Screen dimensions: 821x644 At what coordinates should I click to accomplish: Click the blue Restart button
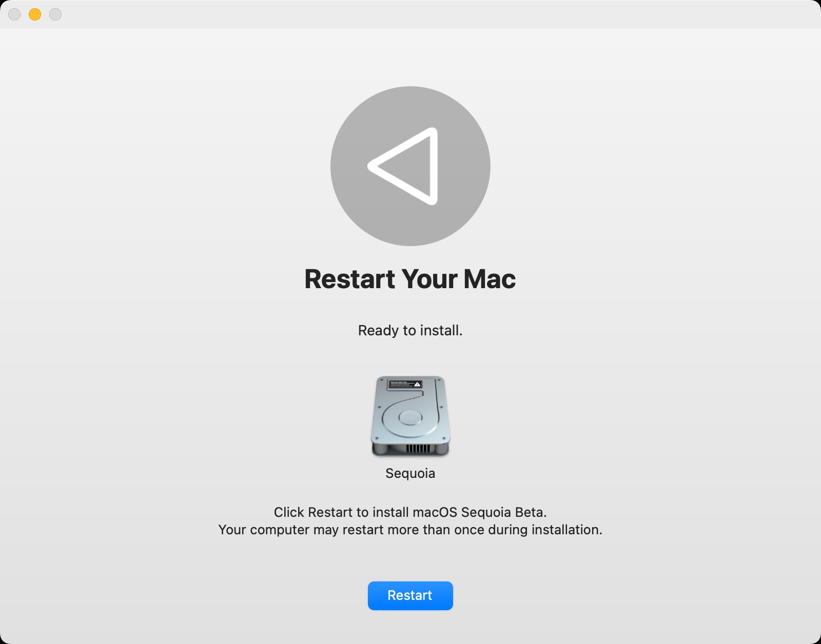[x=410, y=595]
